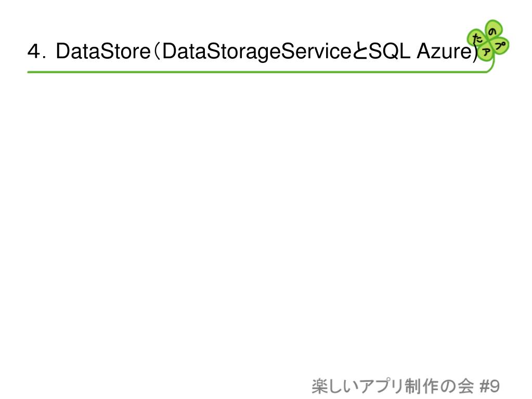Click the word DataStore in the title
This screenshot has height=399, width=532.
103,52
